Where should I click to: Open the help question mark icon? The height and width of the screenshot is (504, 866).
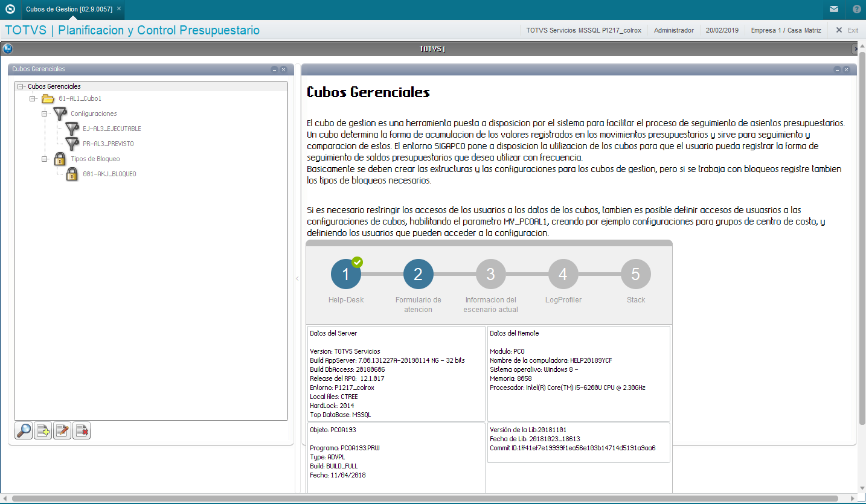pyautogui.click(x=857, y=9)
